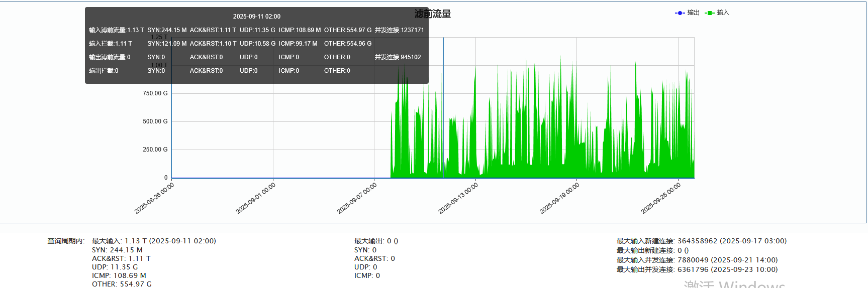
Task: Click the 最大输出并发连接 summary line
Action: pyautogui.click(x=697, y=269)
